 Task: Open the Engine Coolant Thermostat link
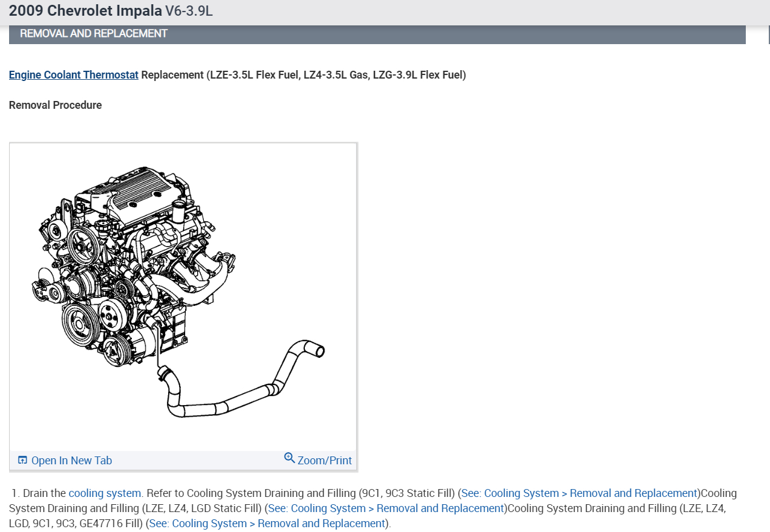(x=74, y=75)
